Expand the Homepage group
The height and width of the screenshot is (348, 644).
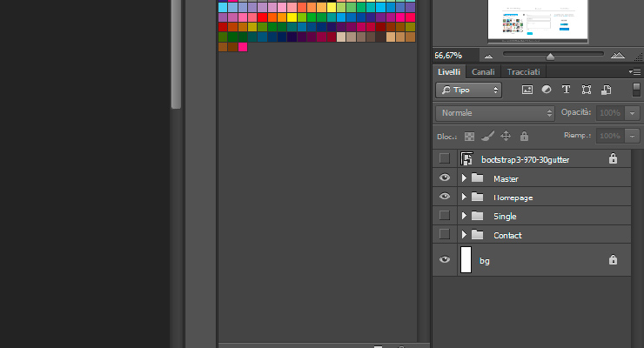click(464, 197)
